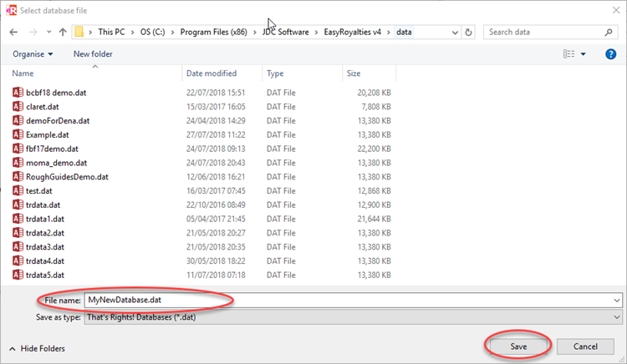The width and height of the screenshot is (627, 364).
Task: Select the data breadcrumb segment
Action: coord(404,32)
